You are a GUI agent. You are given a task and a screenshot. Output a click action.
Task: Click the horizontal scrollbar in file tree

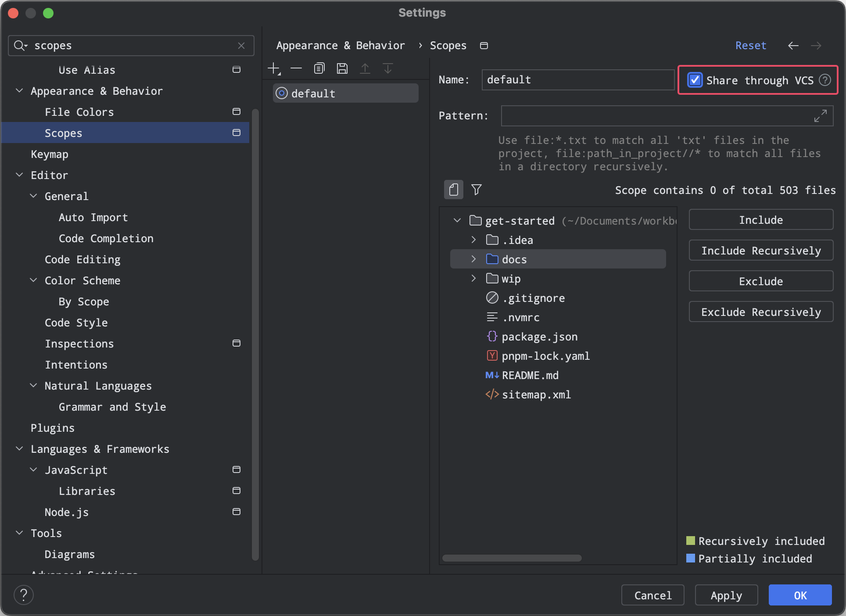512,558
